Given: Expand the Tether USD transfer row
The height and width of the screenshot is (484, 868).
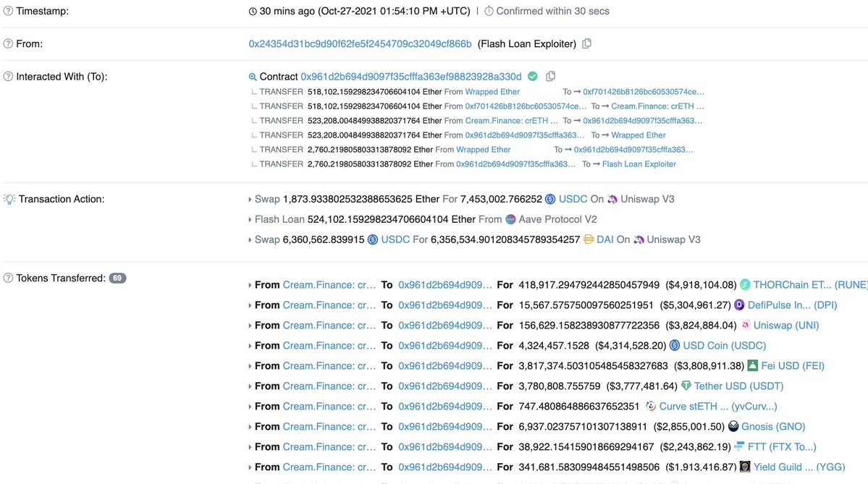Looking at the screenshot, I should 250,386.
